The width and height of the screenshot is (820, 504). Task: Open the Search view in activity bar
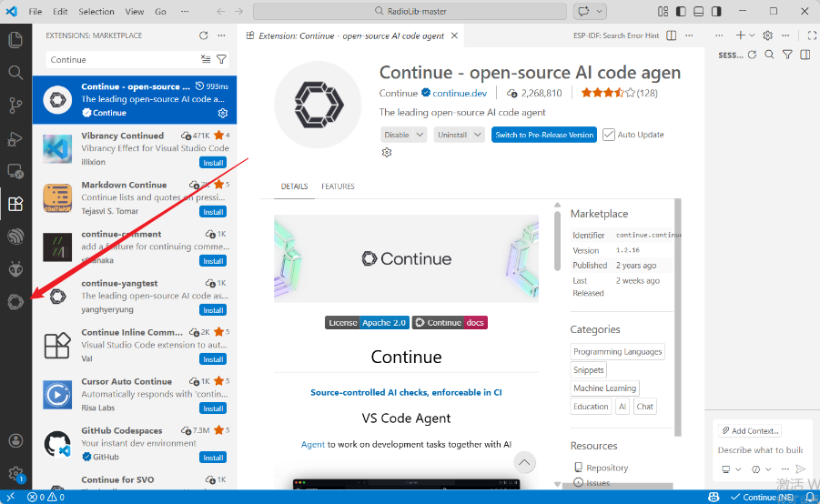[15, 72]
